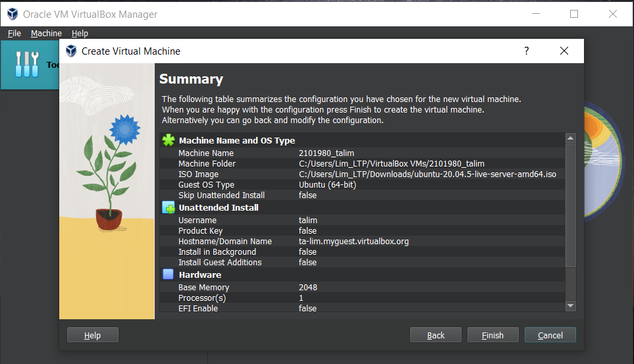
Task: Click the Hostname/Domain Name row label
Action: pos(225,241)
